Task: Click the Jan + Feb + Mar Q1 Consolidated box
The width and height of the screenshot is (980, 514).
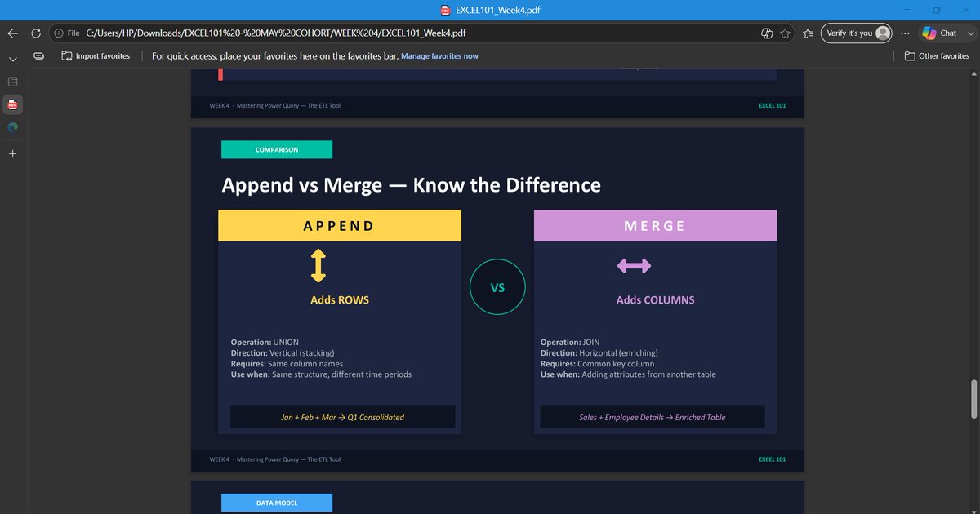Action: tap(342, 417)
